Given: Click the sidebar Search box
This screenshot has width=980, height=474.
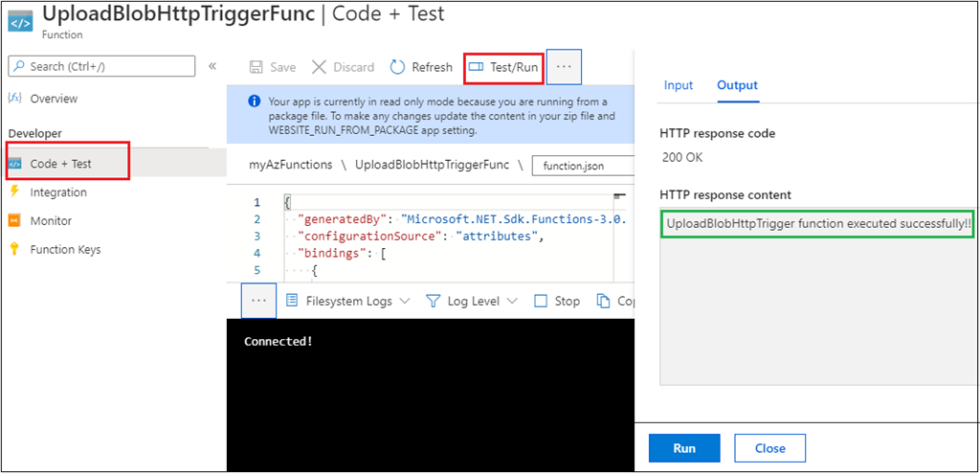Looking at the screenshot, I should [102, 66].
